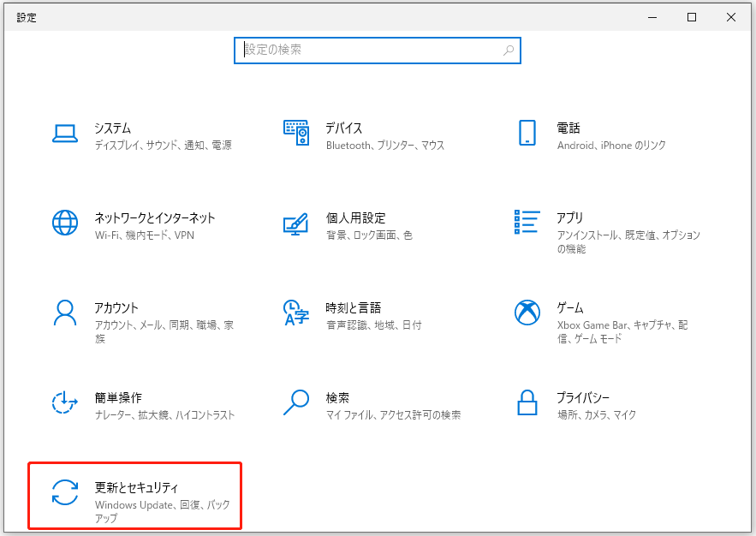Choose the 簡単操作 heading
Viewport: 756px width, 536px height.
(x=118, y=397)
